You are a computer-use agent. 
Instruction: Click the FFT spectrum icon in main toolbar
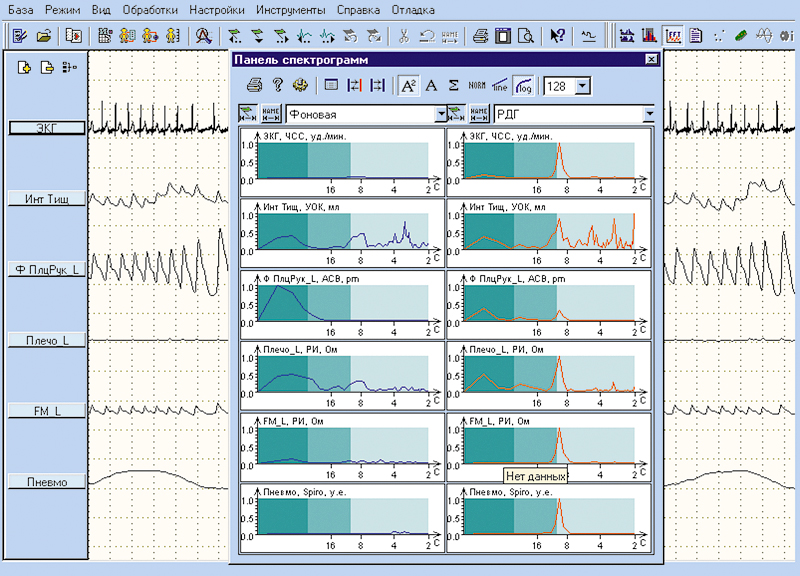673,36
